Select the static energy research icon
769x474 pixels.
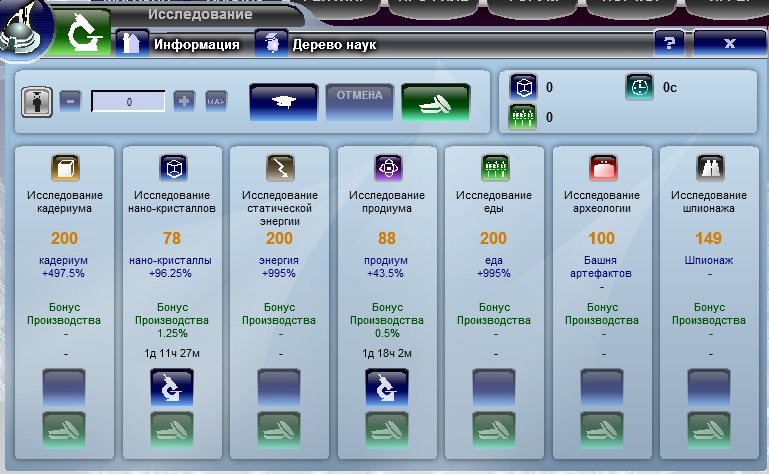coord(279,167)
